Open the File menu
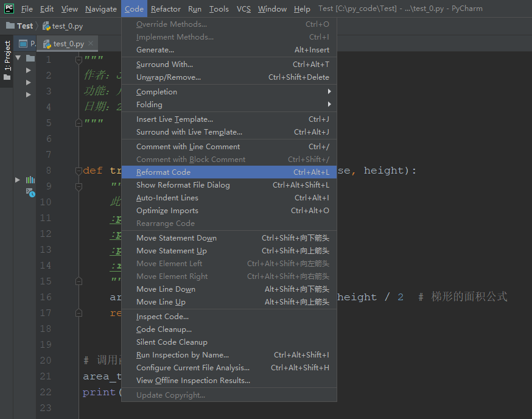 click(27, 9)
